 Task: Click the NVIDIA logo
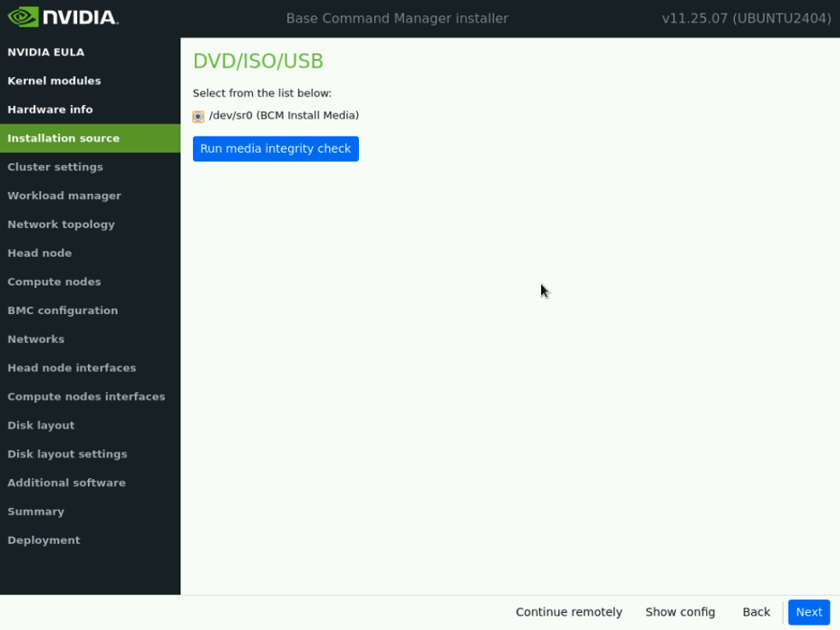pos(63,18)
